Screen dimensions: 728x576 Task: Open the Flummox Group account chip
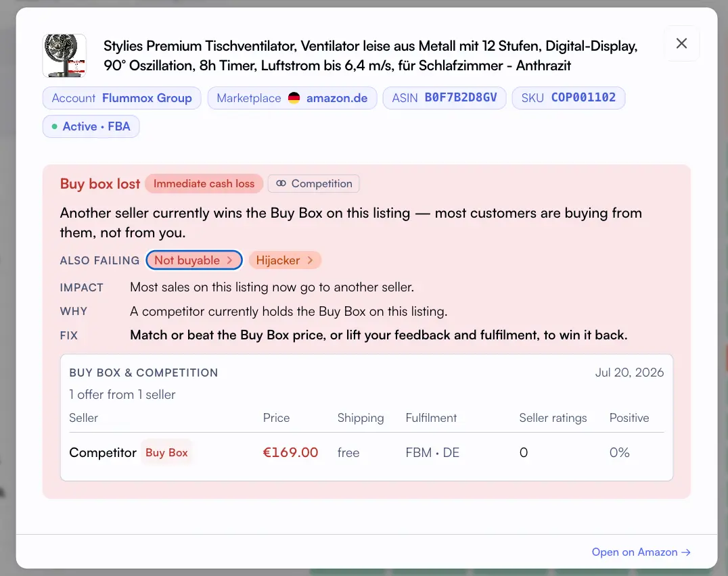click(122, 98)
